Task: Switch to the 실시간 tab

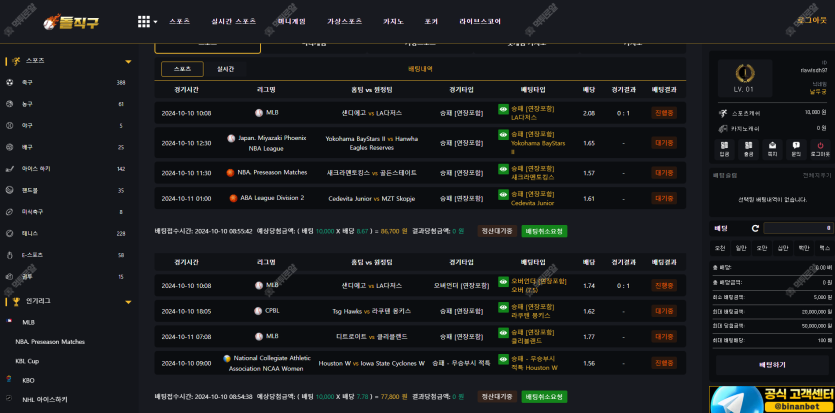Action: pyautogui.click(x=225, y=69)
